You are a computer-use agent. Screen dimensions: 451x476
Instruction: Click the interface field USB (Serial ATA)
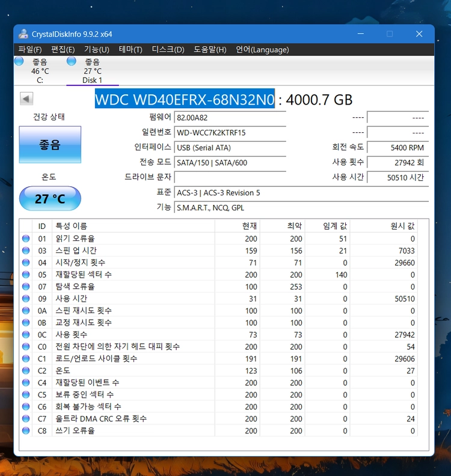pyautogui.click(x=230, y=147)
